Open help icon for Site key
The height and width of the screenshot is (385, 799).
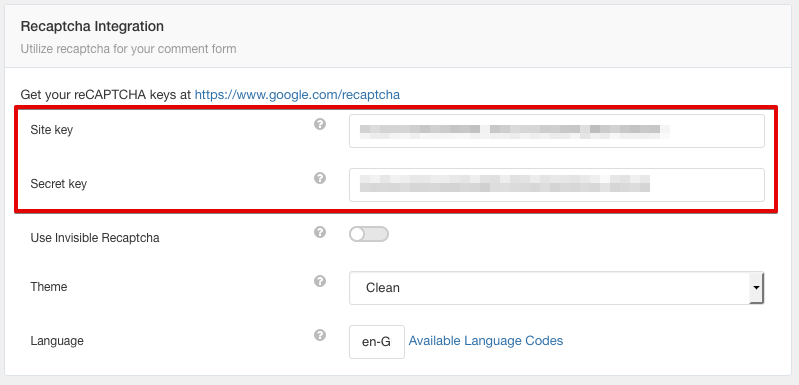(319, 124)
